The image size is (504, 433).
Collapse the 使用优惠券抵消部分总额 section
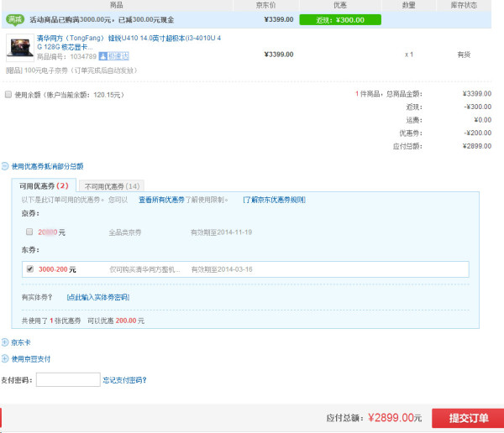(5, 166)
